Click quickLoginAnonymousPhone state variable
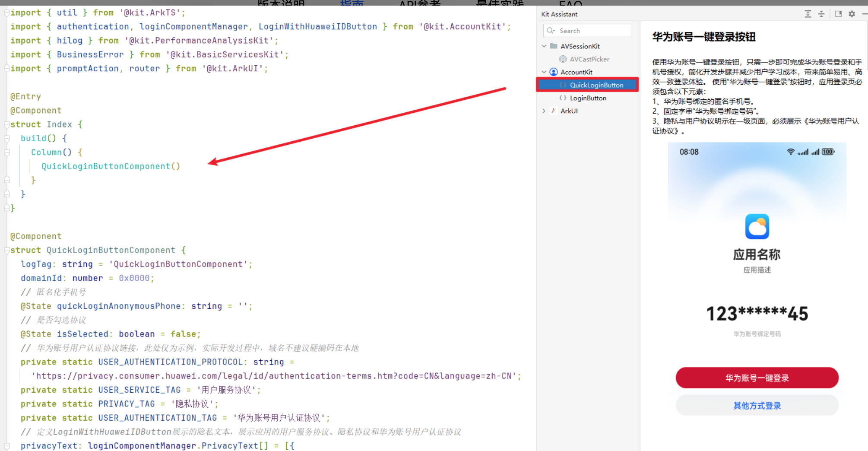The image size is (868, 451). [118, 306]
